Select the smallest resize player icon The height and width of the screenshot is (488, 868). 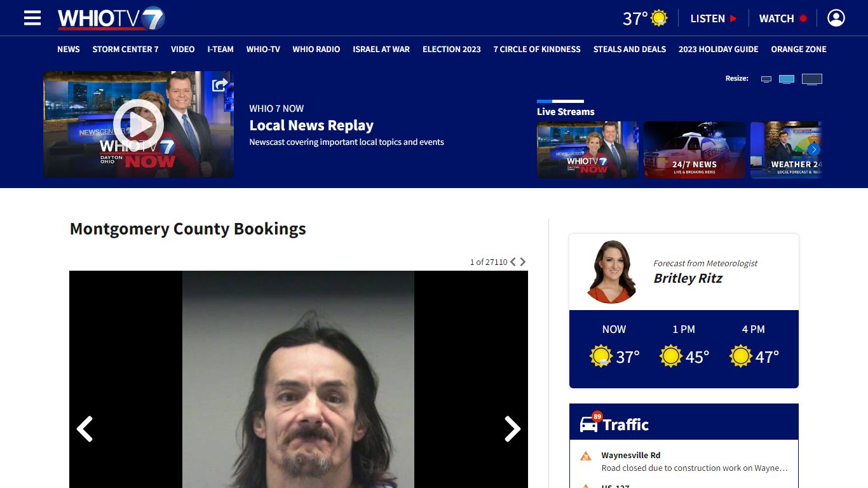[766, 79]
